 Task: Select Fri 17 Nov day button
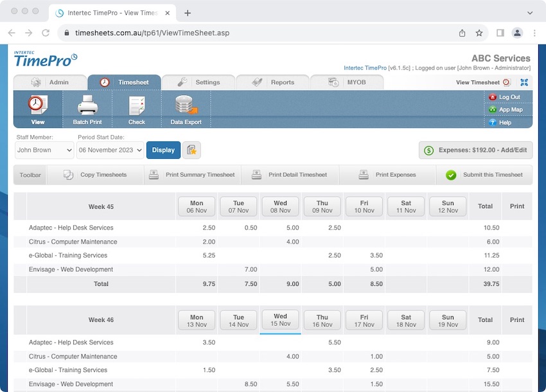pos(364,321)
